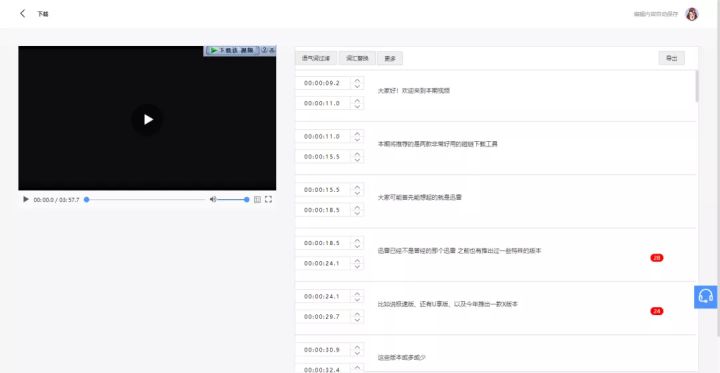Viewport: 720px width, 373px height.
Task: Click the subtitle list scrollbar thumb
Action: tap(697, 86)
